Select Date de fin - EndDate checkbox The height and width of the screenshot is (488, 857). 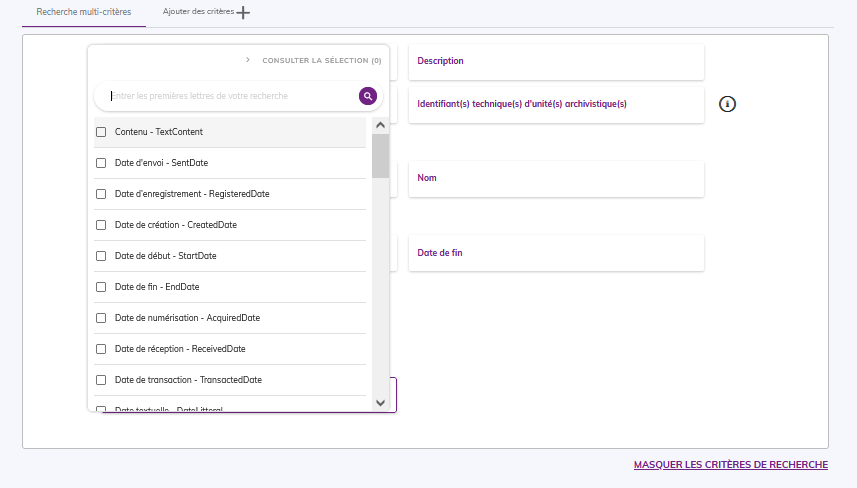pos(101,287)
